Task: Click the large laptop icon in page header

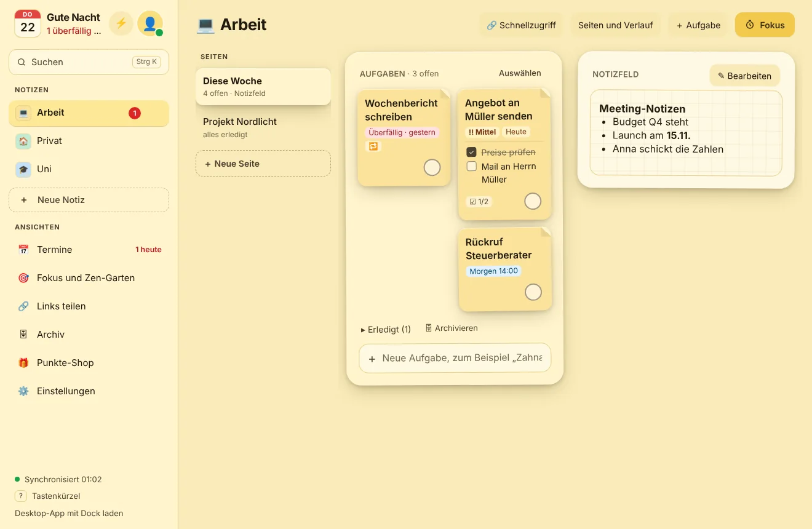Action: point(205,25)
